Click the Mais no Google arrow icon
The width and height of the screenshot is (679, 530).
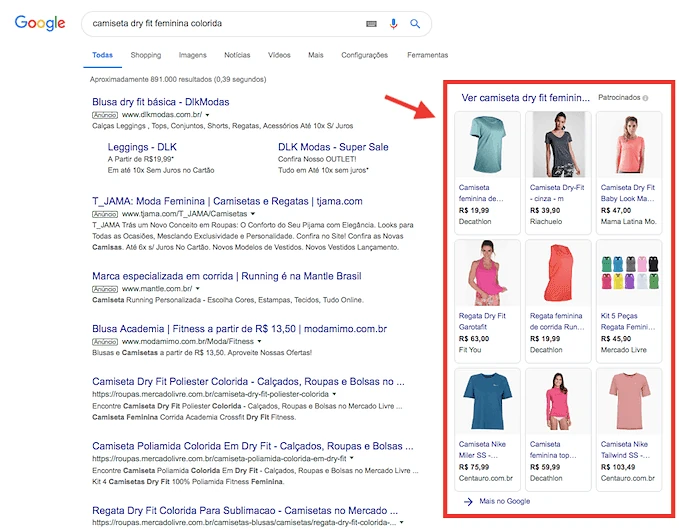468,502
